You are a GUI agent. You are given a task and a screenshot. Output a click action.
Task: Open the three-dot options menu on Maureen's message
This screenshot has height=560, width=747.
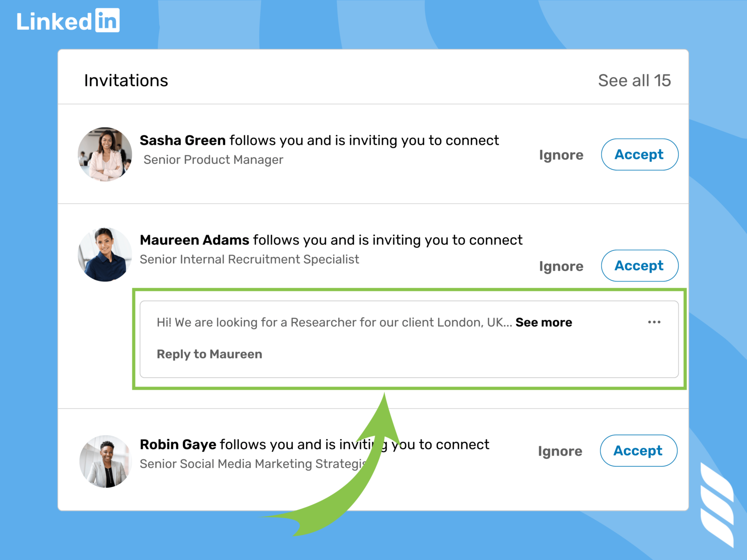654,322
